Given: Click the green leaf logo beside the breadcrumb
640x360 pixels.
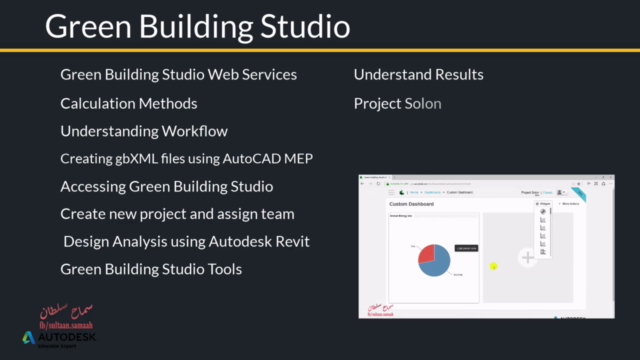Looking at the screenshot, I should (x=402, y=192).
